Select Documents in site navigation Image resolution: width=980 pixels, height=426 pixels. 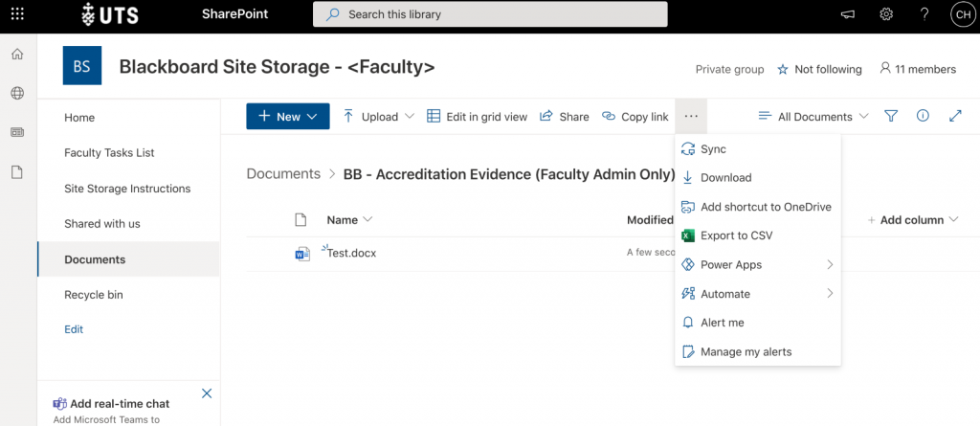pyautogui.click(x=128, y=259)
